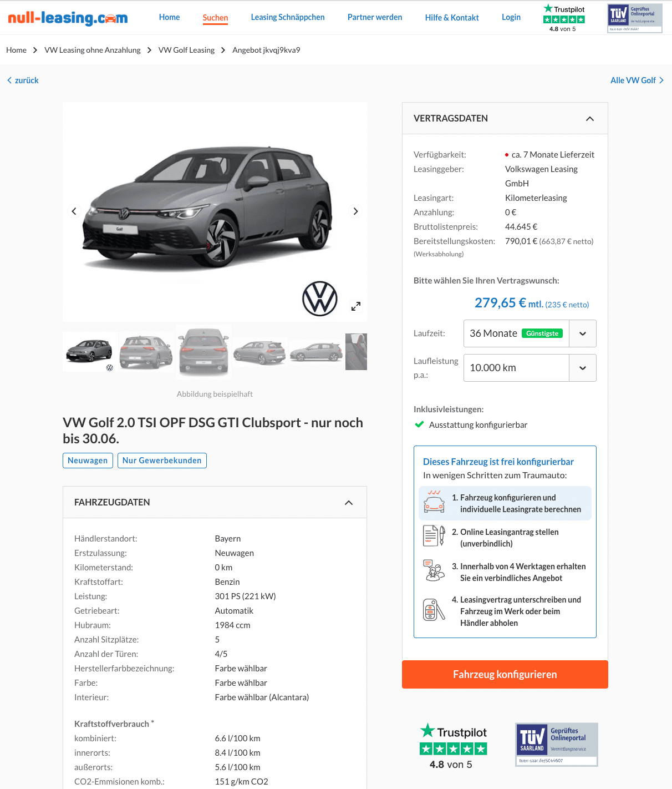Open the TÜV Saarland badge in header
This screenshot has width=672, height=789.
coord(635,18)
